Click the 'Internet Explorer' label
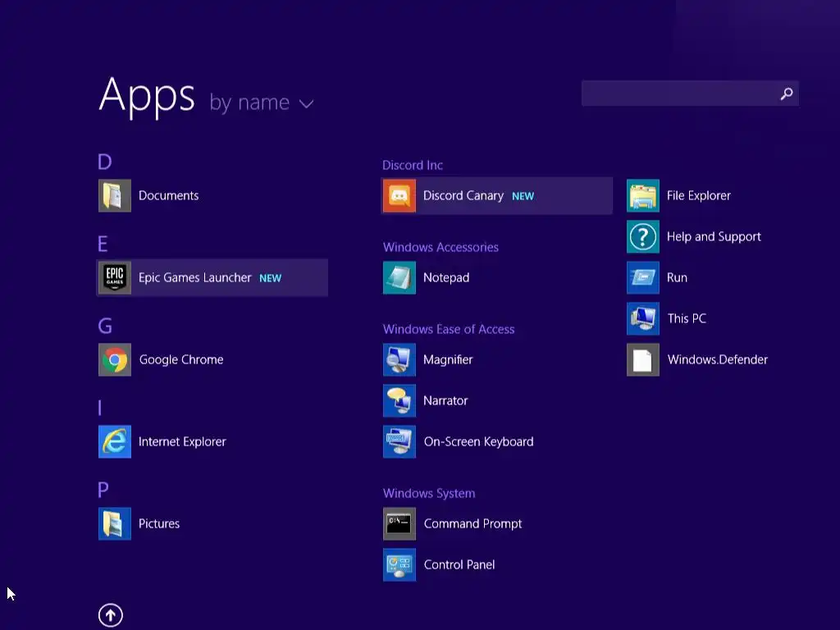The image size is (840, 630). 182,441
